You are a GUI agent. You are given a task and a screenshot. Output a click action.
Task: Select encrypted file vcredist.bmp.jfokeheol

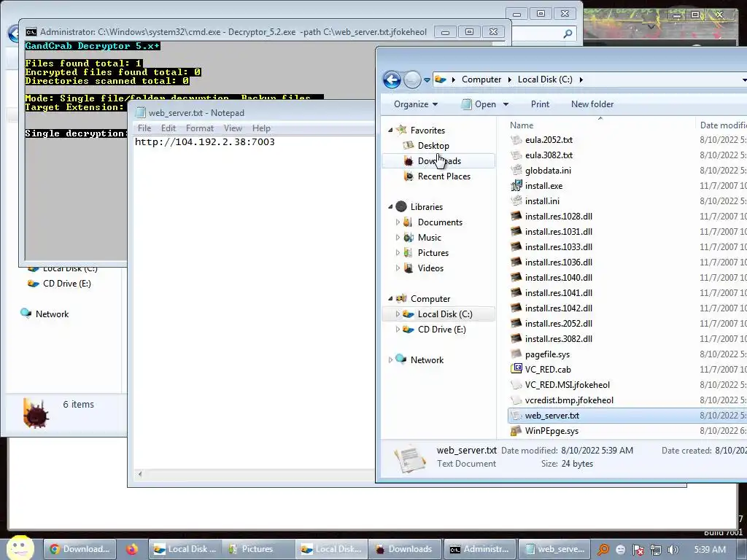tap(569, 400)
